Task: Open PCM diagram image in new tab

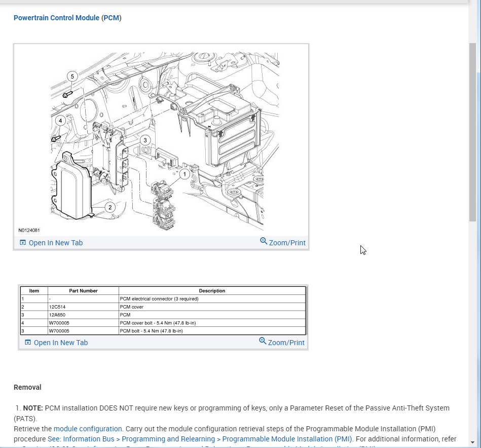Action: [x=56, y=243]
